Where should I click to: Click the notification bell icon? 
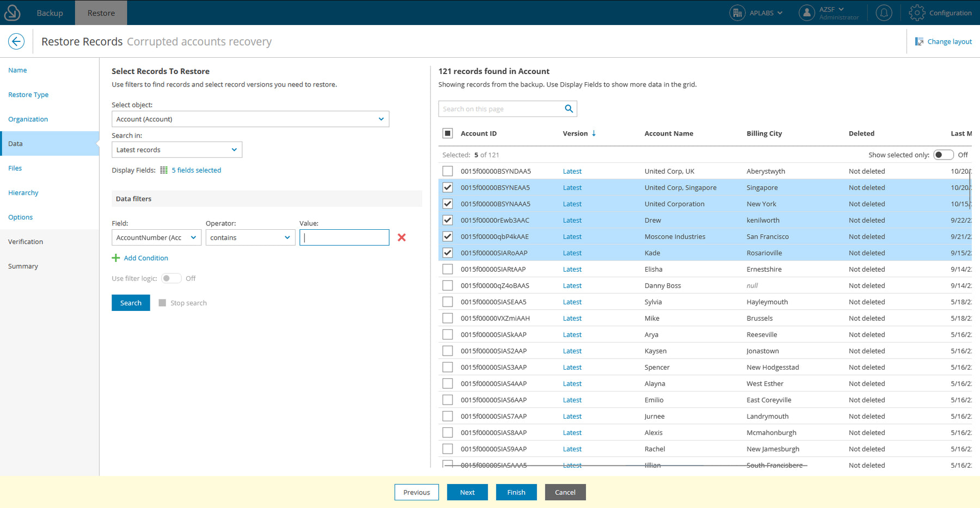(x=884, y=13)
